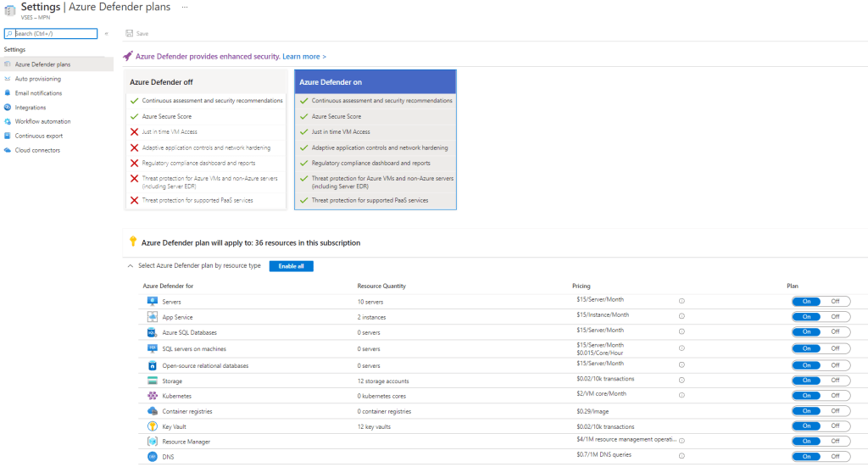Turn off the Servers Defender plan
This screenshot has height=467, width=868.
[835, 301]
